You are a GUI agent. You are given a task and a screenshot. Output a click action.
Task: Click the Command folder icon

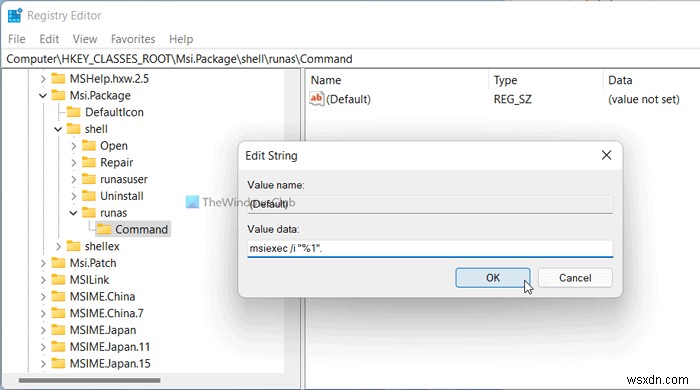pos(104,229)
